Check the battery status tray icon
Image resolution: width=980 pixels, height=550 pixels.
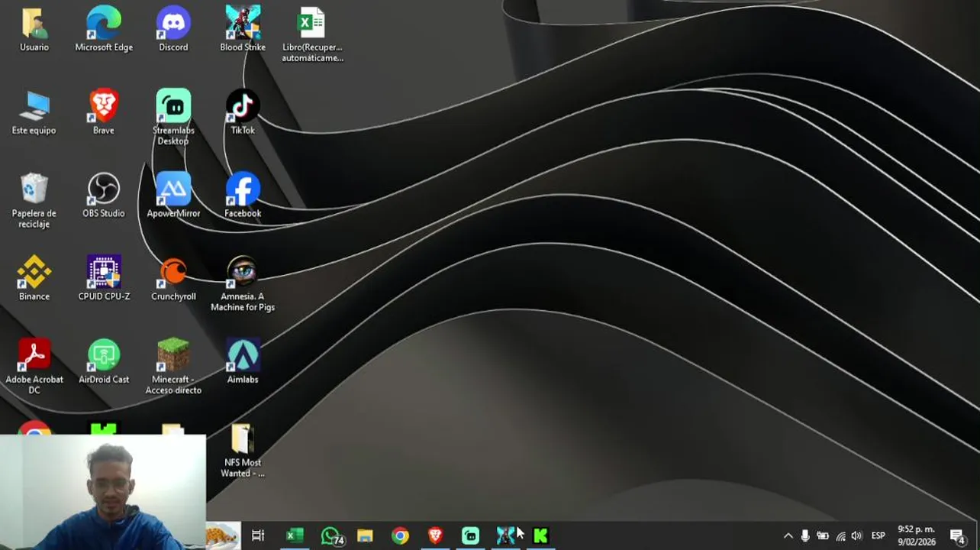(823, 536)
